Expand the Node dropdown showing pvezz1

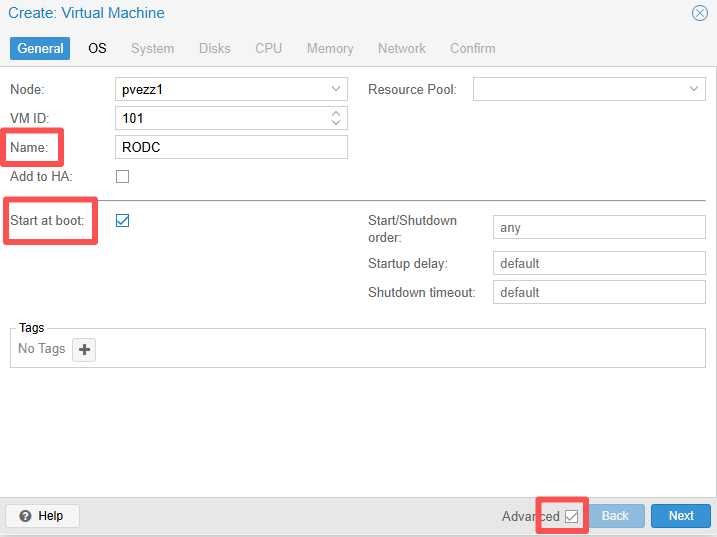click(x=336, y=89)
